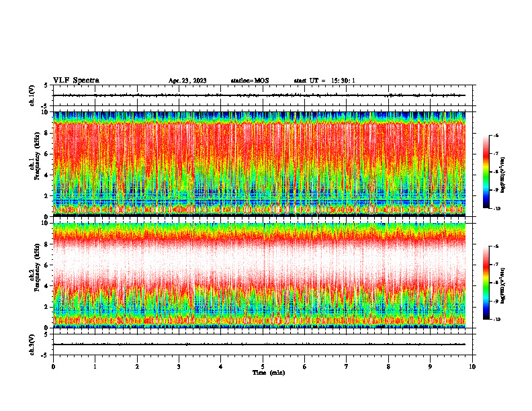The image size is (532, 411).
Task: Click the 'ch.1(V)' waveform axis label
Action: pos(32,95)
